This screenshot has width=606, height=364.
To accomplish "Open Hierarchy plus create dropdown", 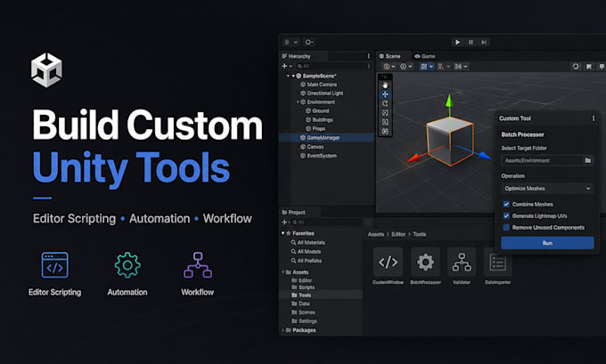I will click(x=287, y=67).
